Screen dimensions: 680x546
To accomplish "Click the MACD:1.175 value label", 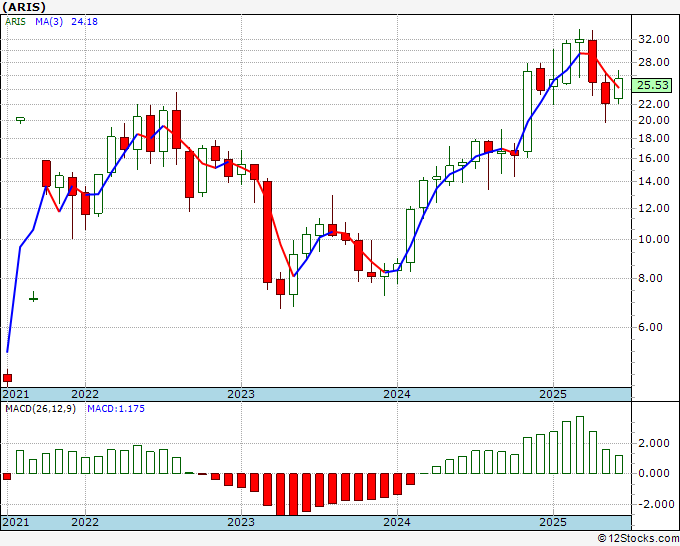I will click(116, 409).
